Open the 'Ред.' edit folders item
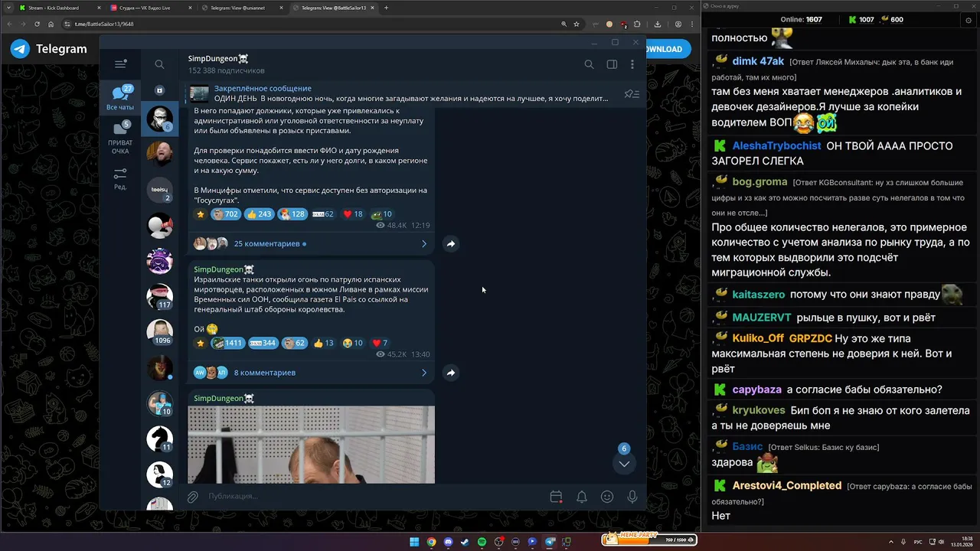The image size is (980, 551). [x=120, y=180]
